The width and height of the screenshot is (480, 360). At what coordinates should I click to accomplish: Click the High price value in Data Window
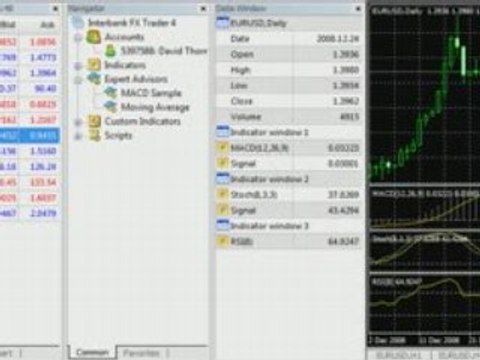coord(346,70)
